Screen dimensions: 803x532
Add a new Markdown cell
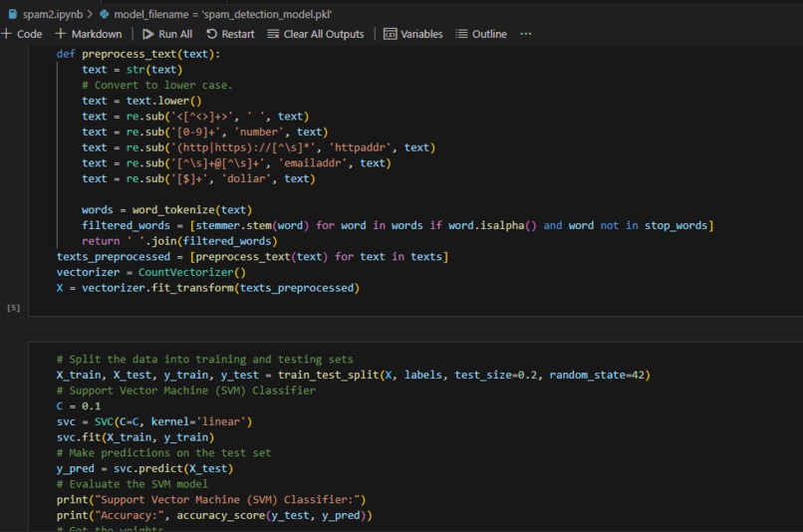(89, 34)
